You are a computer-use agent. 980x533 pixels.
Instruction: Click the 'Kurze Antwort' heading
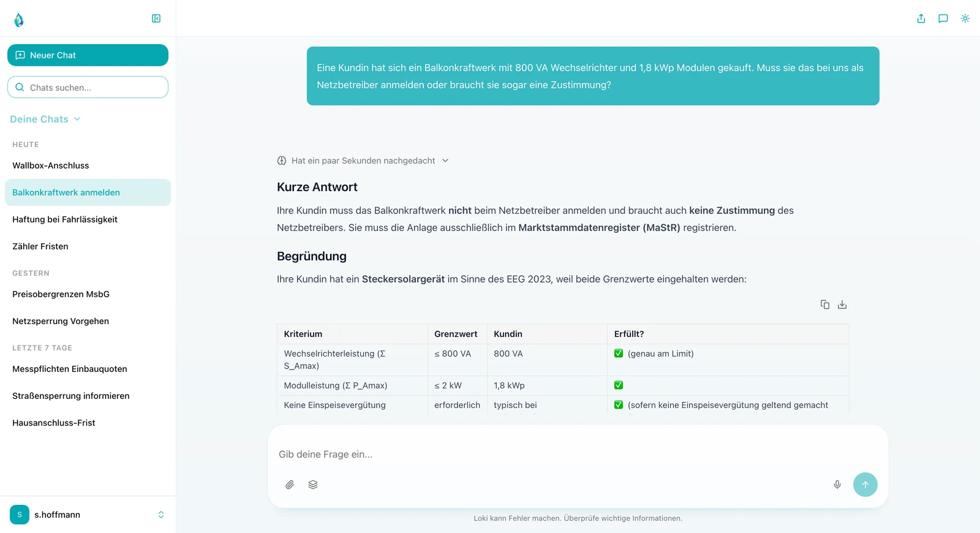tap(317, 187)
